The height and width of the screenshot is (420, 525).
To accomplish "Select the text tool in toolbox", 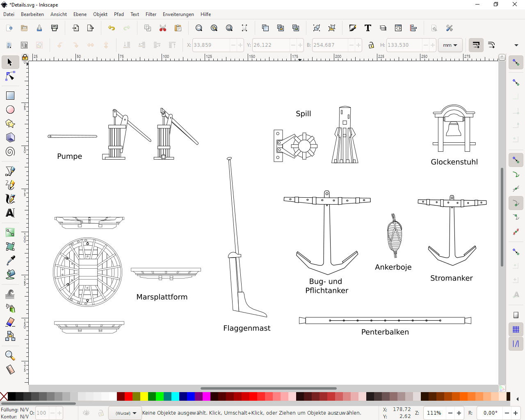I will pyautogui.click(x=10, y=213).
